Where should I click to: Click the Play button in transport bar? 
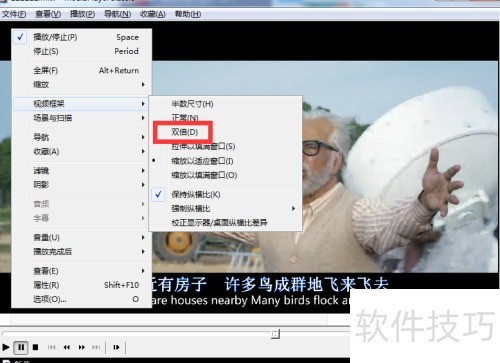pyautogui.click(x=6, y=347)
